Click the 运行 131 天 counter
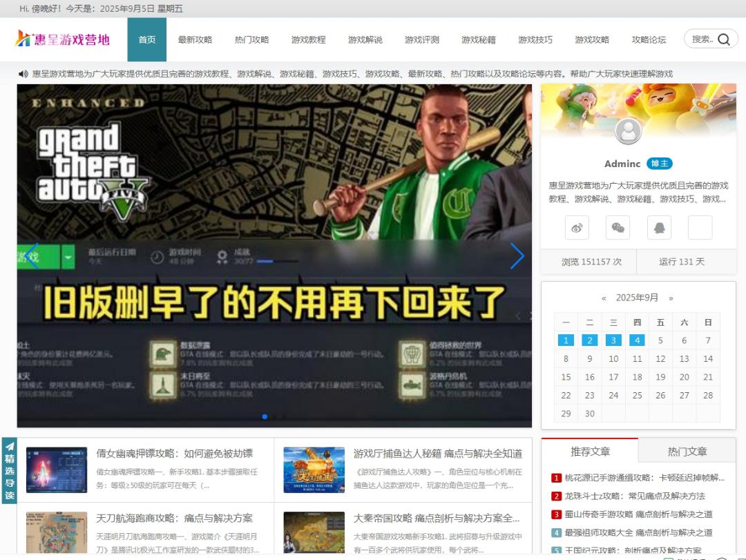This screenshot has height=560, width=746. pos(682,262)
